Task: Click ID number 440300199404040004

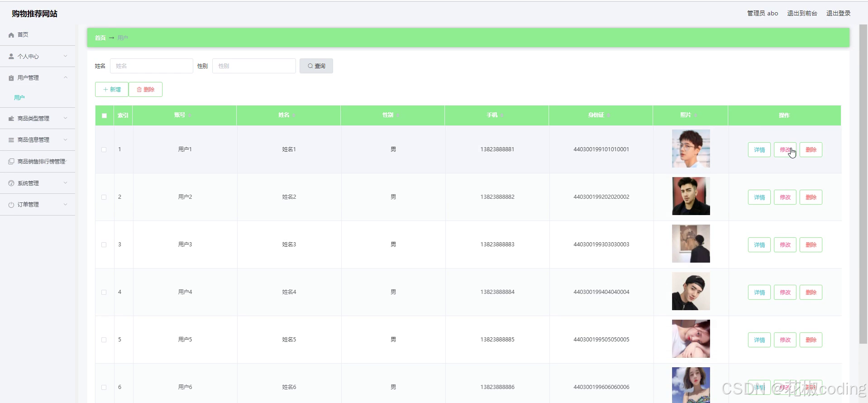Action: [601, 292]
